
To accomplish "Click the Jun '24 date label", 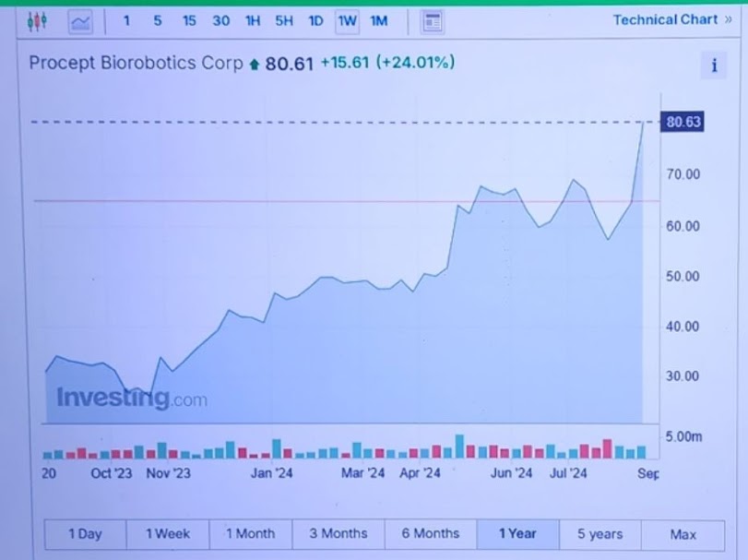I will [x=511, y=473].
